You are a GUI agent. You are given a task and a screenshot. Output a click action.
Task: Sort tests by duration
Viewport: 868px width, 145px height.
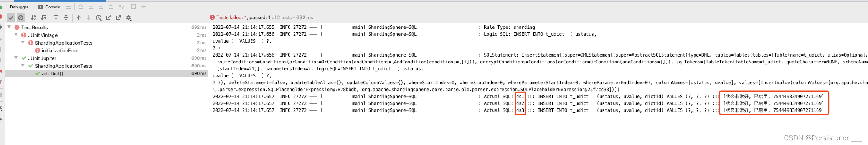coord(43,18)
